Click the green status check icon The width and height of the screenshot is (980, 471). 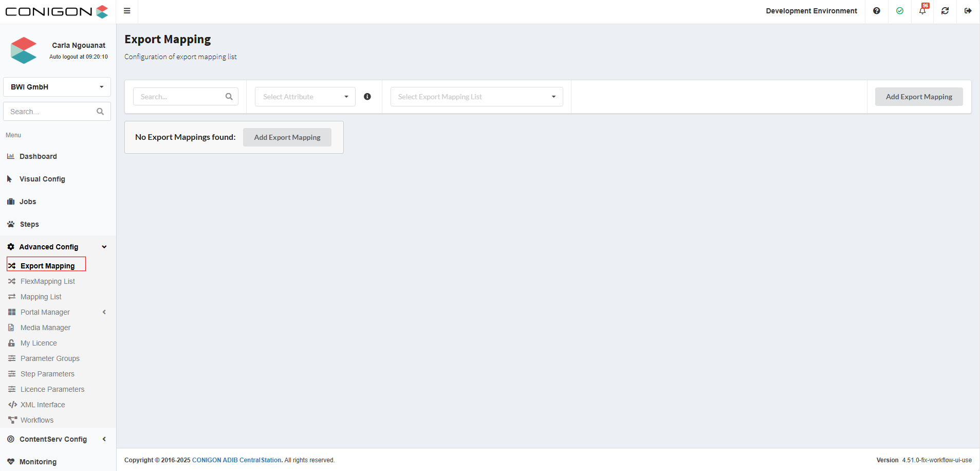[x=900, y=11]
